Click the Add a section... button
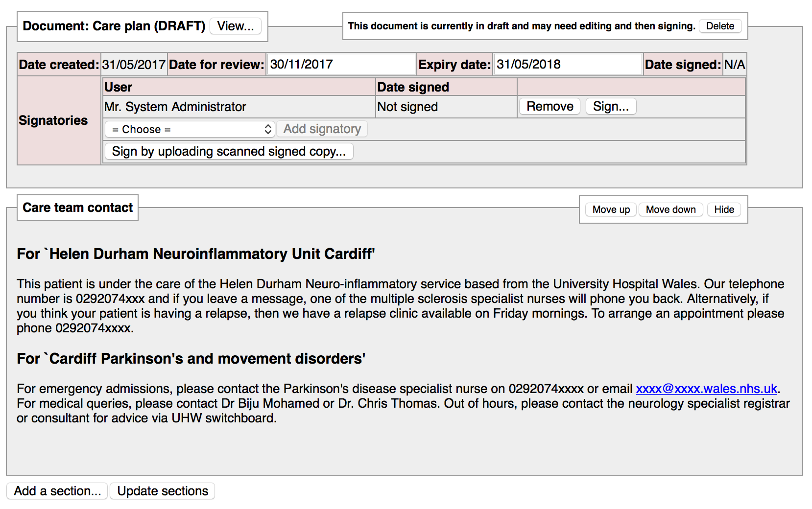The image size is (812, 509). coord(57,491)
